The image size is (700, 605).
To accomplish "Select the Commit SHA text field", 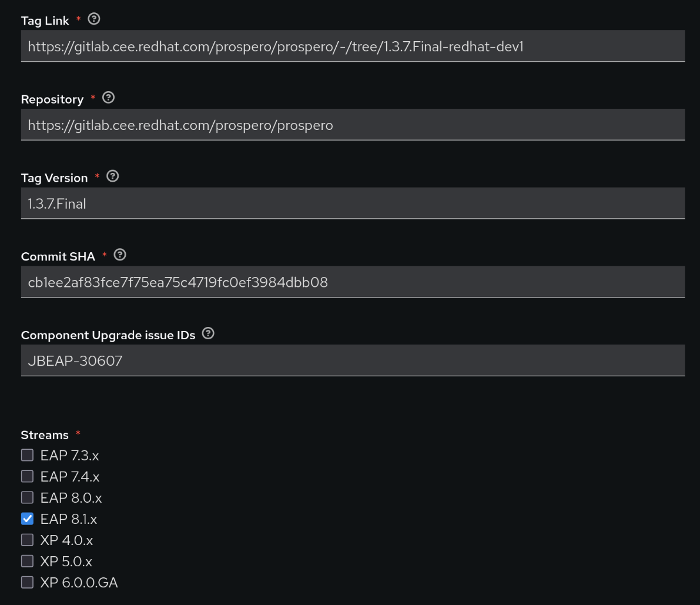I will pos(353,282).
